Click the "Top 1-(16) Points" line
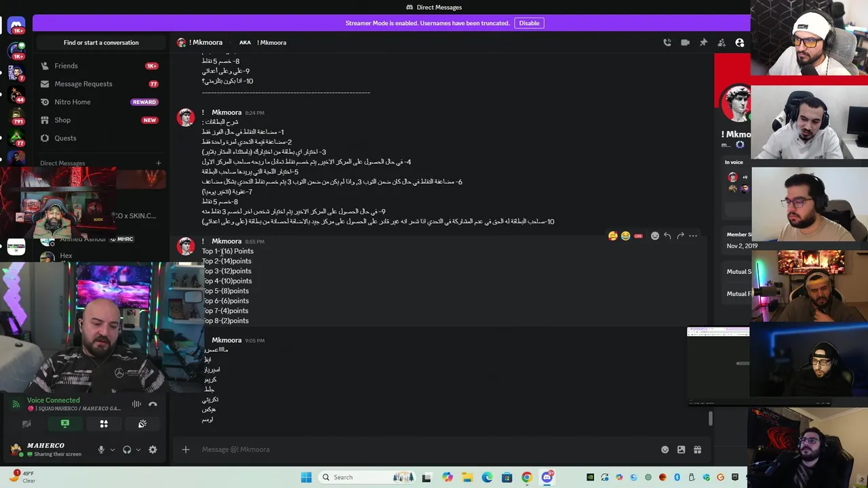Image resolution: width=868 pixels, height=488 pixels. pos(228,251)
